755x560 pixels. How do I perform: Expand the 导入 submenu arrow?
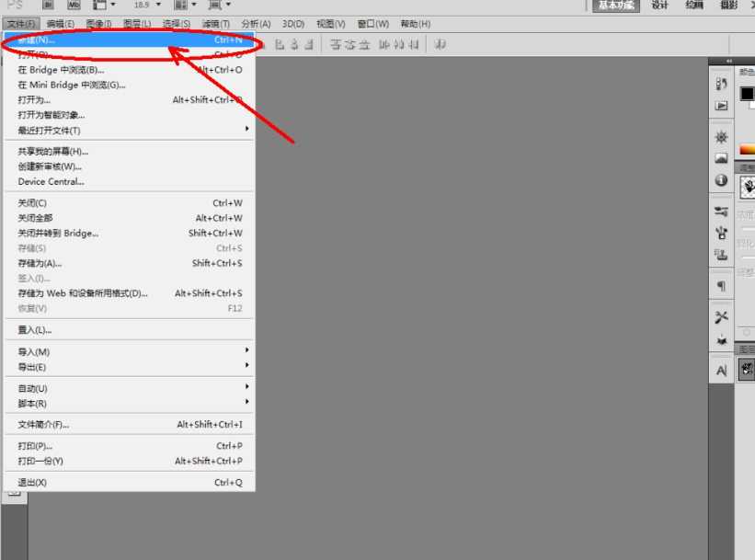click(x=246, y=350)
